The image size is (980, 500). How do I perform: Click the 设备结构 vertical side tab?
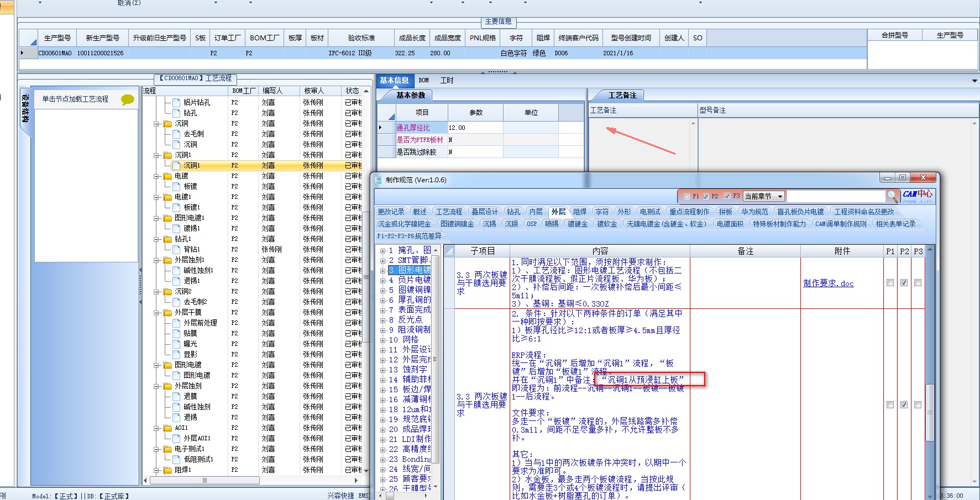click(25, 108)
